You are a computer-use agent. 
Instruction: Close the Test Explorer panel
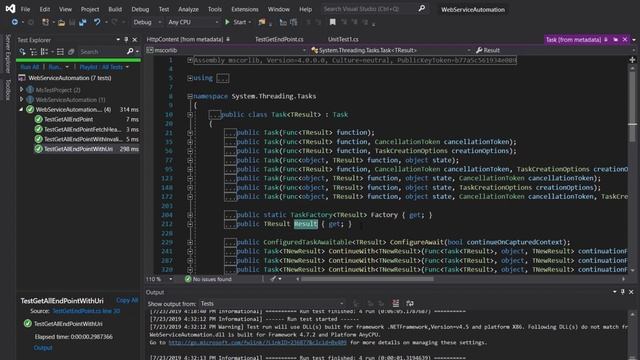click(x=135, y=40)
